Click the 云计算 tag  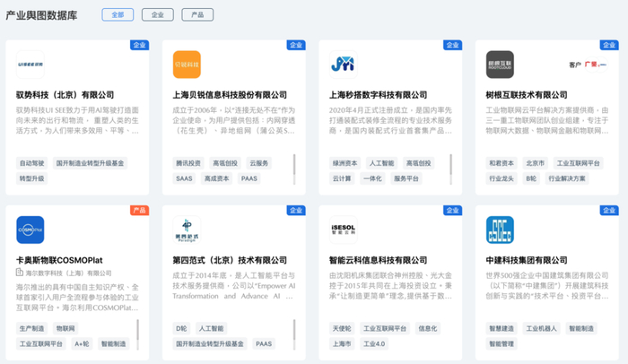pyautogui.click(x=342, y=178)
